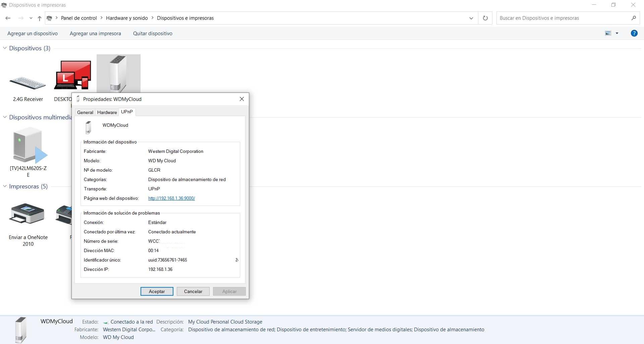
Task: Select the red DESKTOP computer device icon
Action: click(x=72, y=75)
